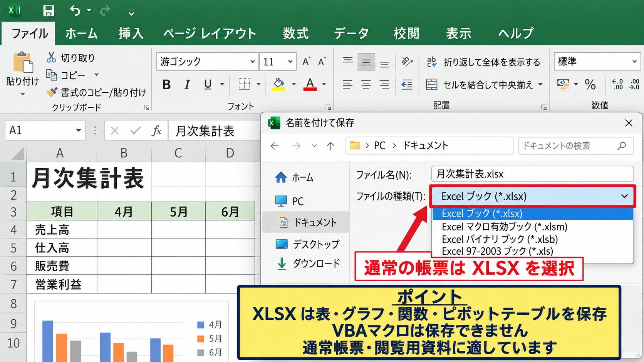Expand the merge and center dropdown arrow
Viewport: 644px width, 362px height.
(x=540, y=84)
